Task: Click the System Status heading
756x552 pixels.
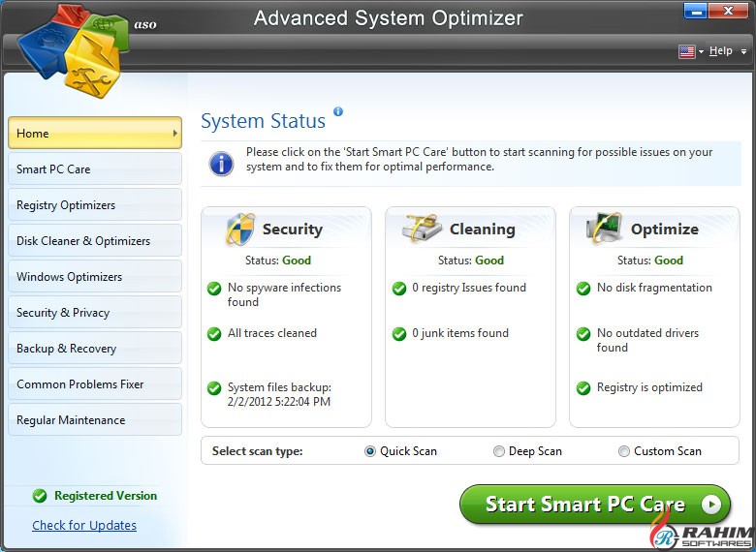Action: coord(264,121)
